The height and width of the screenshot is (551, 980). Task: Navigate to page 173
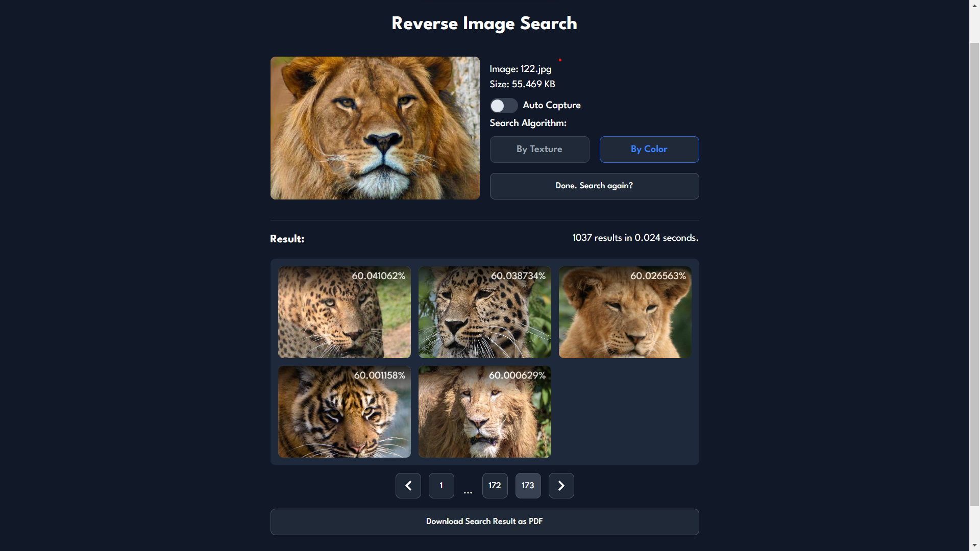tap(528, 485)
